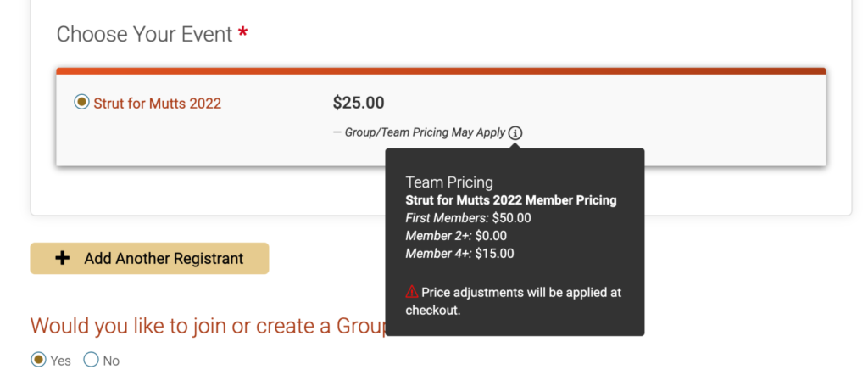The height and width of the screenshot is (381, 868).
Task: Click the red warning triangle icon
Action: tap(412, 292)
